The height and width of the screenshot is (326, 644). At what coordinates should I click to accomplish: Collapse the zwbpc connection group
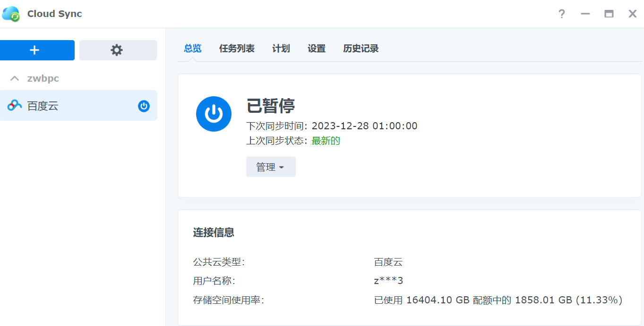[x=15, y=78]
